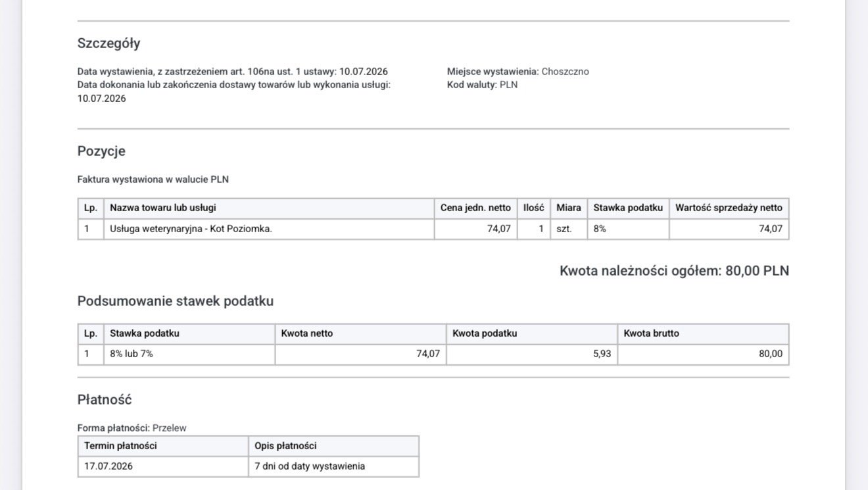Click the 'Kwota podatku' column header

click(x=532, y=333)
